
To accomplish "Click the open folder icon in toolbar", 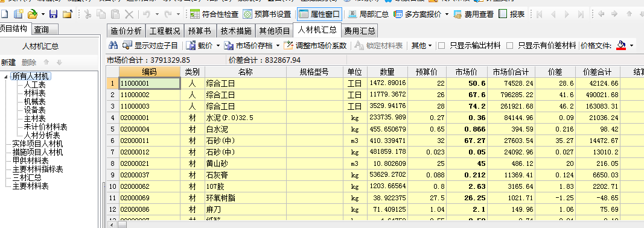I will coord(33,14).
